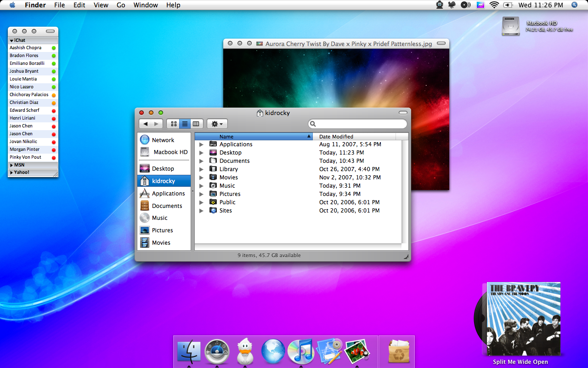Screen dimensions: 588x368
Task: Open Spotlight search in menu bar
Action: tap(574, 5)
